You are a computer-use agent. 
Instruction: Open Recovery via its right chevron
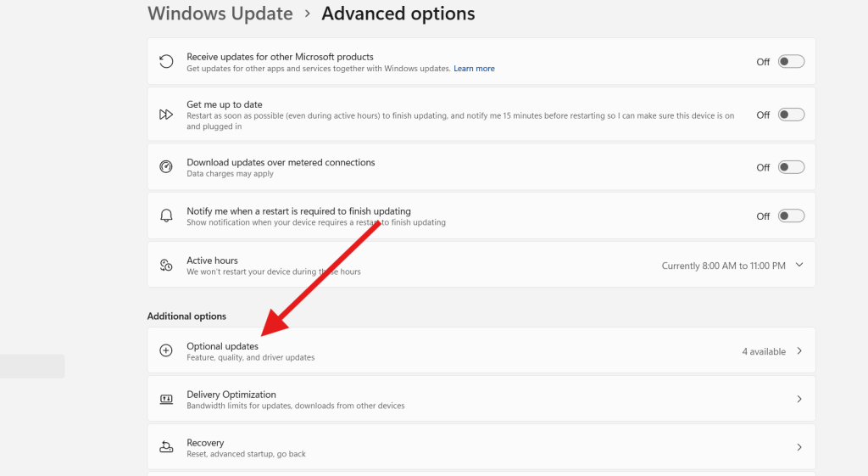pos(799,447)
